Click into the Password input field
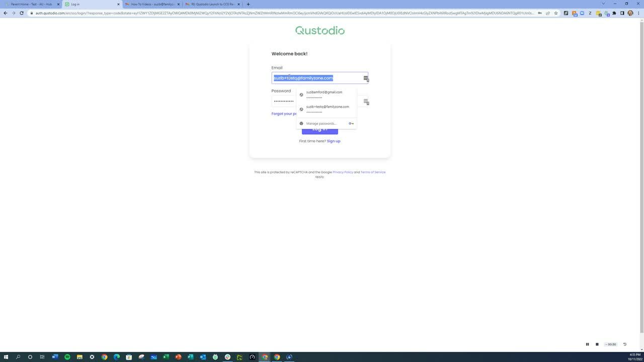 click(x=284, y=102)
